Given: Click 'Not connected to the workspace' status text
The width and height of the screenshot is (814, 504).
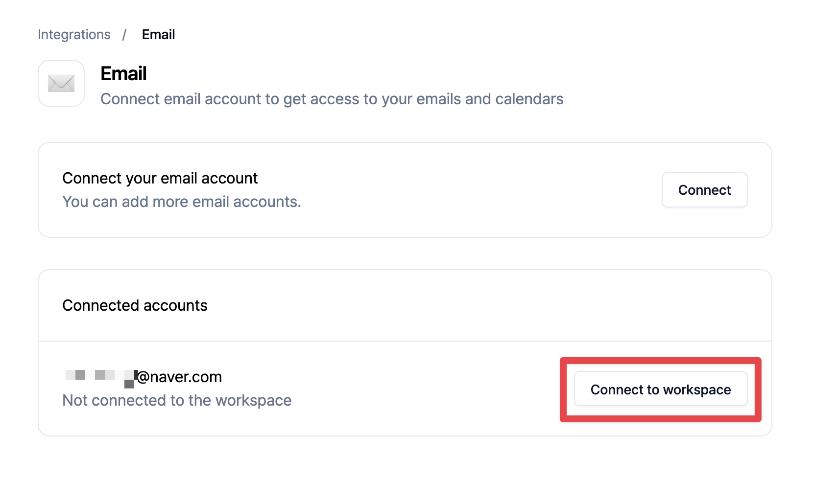Looking at the screenshot, I should point(177,400).
